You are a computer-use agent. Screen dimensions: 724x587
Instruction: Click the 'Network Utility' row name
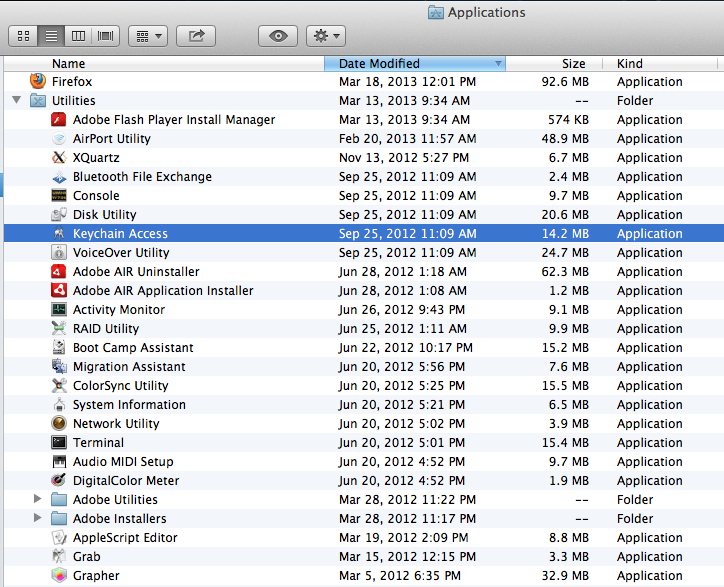(x=116, y=424)
